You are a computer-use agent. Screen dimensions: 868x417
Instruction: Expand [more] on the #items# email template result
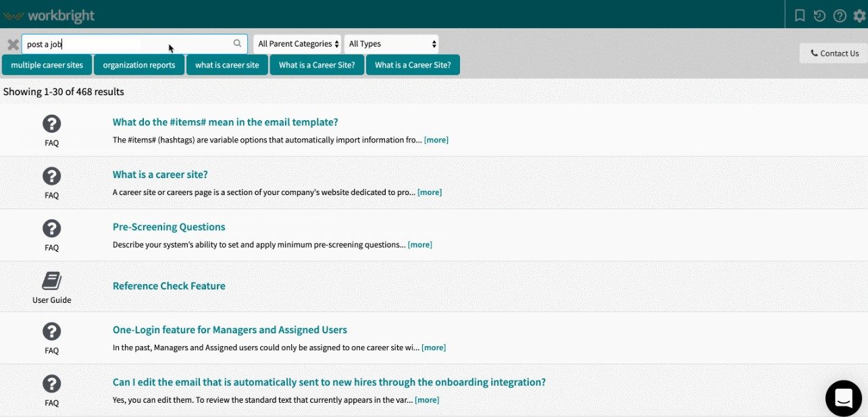coord(436,140)
